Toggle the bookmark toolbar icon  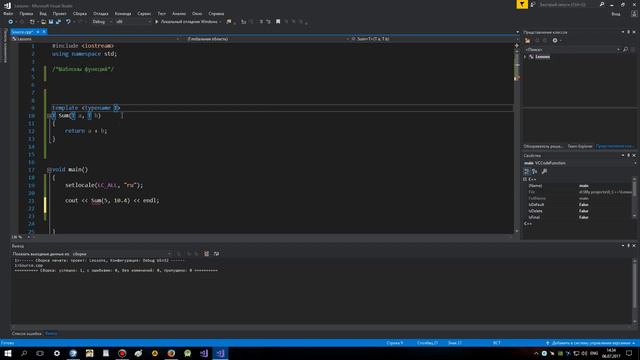tap(278, 22)
